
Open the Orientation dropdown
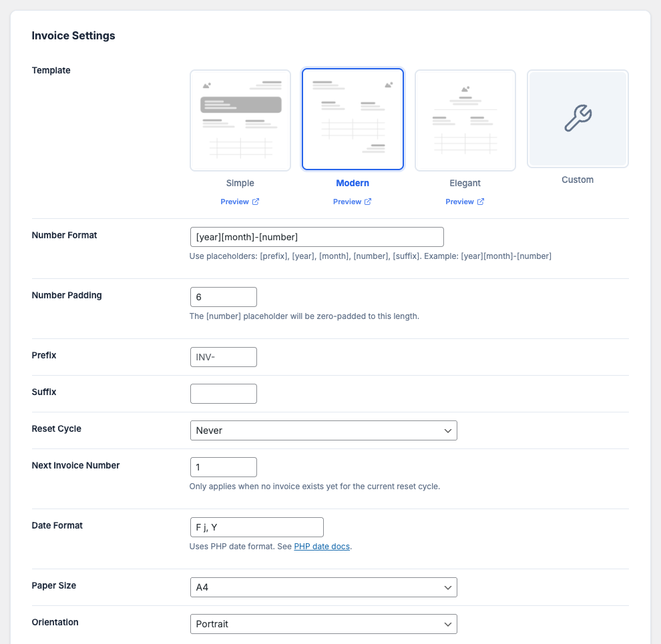323,624
